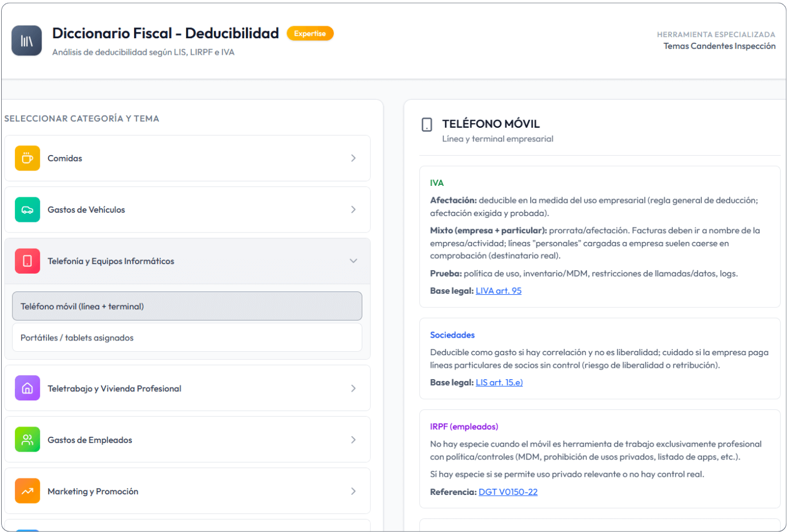The width and height of the screenshot is (792, 532).
Task: Collapse the Telefonía y Equipos Informáticos section
Action: coord(353,261)
